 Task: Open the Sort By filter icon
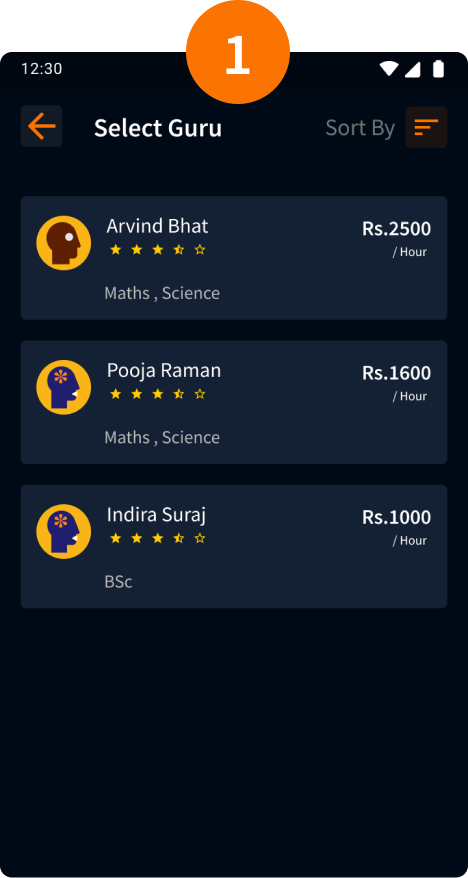click(x=427, y=127)
